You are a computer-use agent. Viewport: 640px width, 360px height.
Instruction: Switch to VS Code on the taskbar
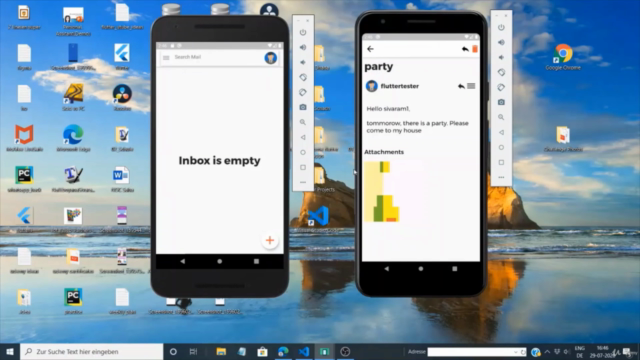tap(304, 351)
